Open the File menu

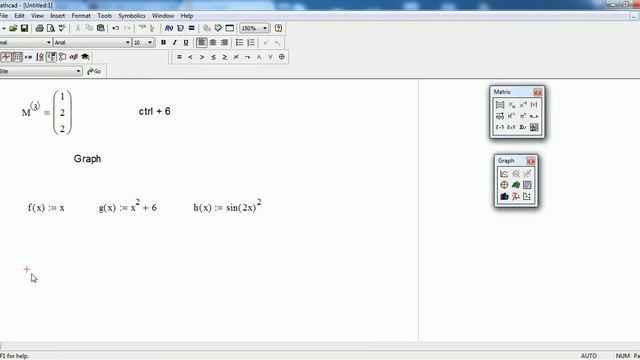coord(4,16)
